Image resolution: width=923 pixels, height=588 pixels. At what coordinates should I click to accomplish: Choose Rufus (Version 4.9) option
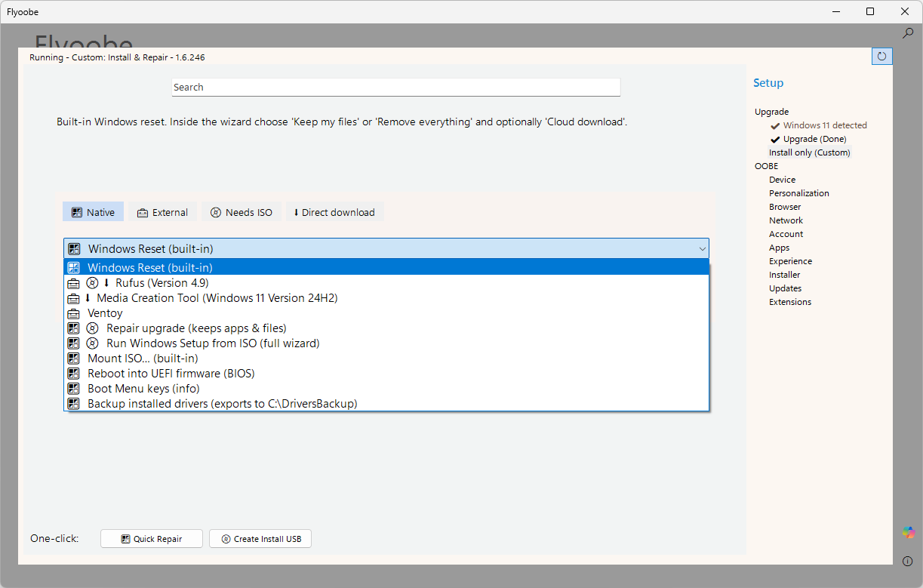tap(386, 283)
